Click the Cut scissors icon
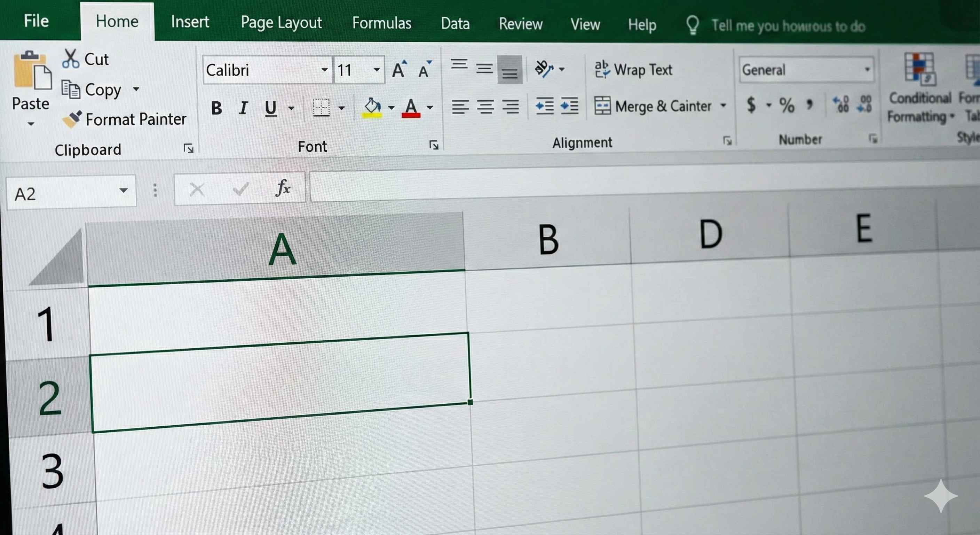Viewport: 980px width, 535px height. [x=71, y=59]
